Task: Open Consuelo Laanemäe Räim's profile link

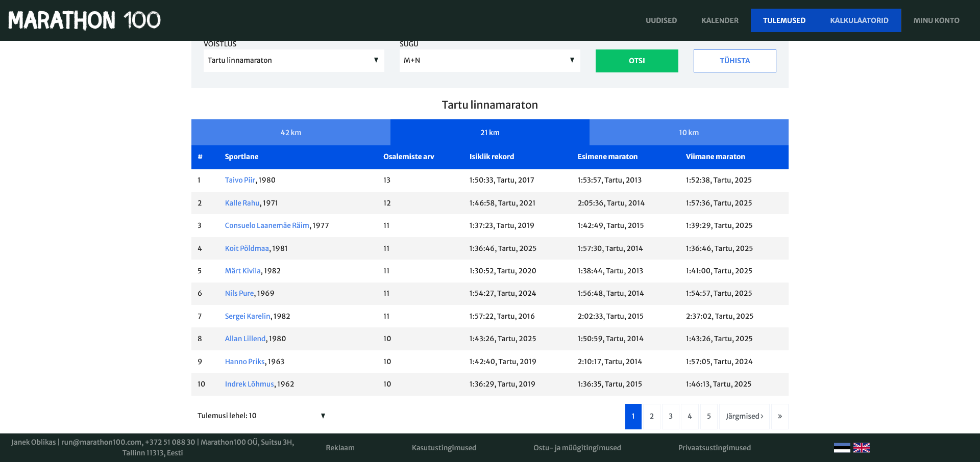Action: (x=267, y=225)
